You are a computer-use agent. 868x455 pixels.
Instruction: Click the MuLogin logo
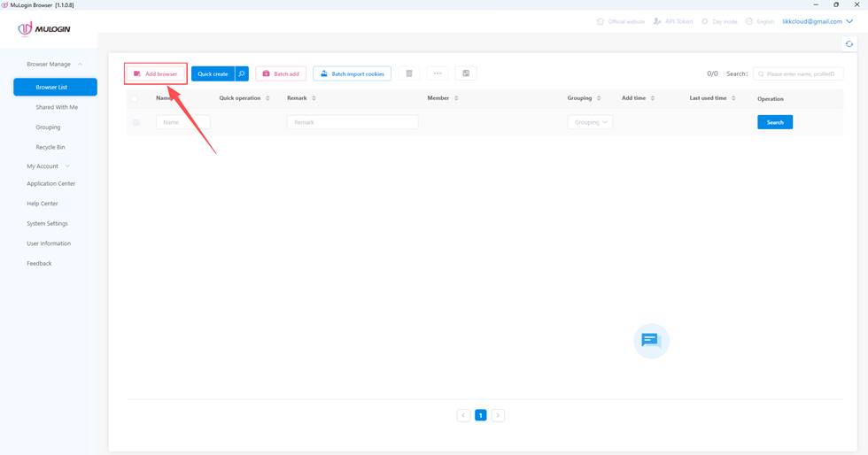44,28
